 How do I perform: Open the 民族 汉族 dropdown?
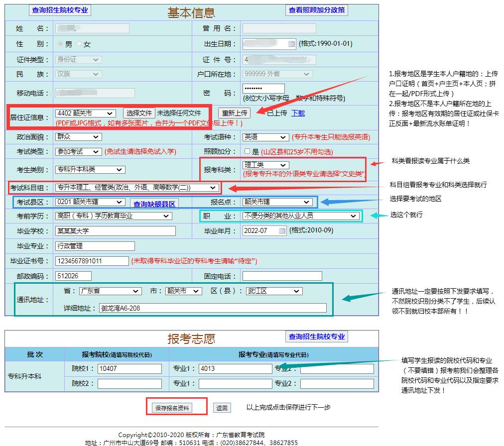coord(78,74)
